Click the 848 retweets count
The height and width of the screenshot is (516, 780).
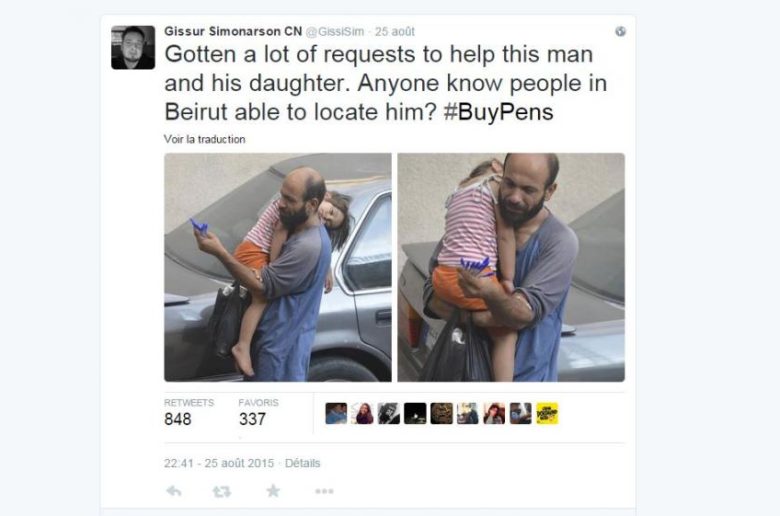tap(178, 419)
